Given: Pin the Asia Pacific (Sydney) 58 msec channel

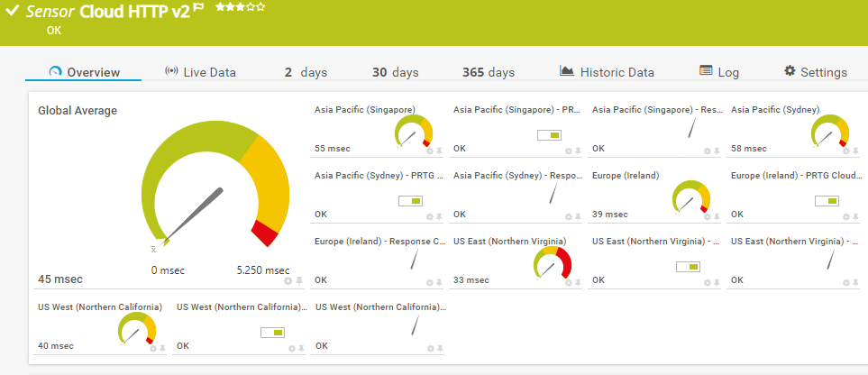Looking at the screenshot, I should coord(855,151).
